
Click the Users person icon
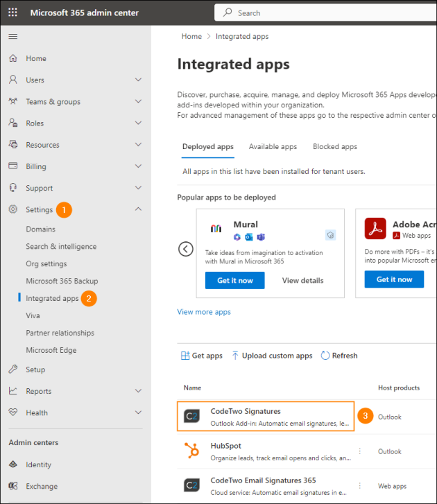coord(13,80)
